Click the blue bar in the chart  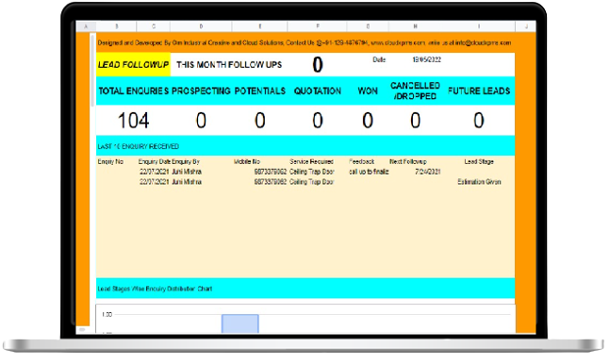240,323
